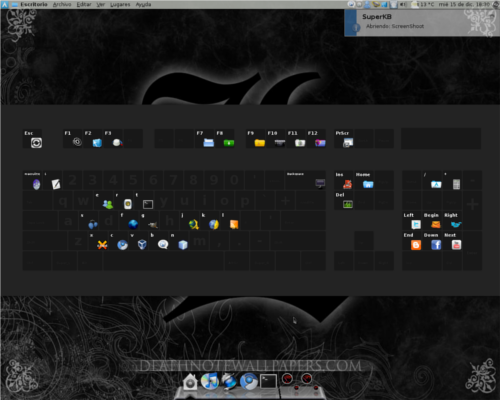The image size is (500, 400).
Task: Open Facebook icon under Down key
Action: [436, 245]
